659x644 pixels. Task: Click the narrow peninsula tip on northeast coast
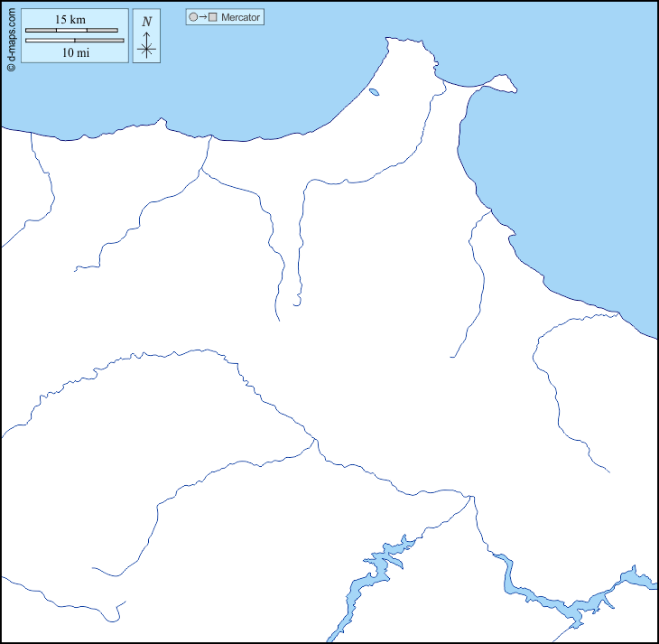pyautogui.click(x=511, y=87)
